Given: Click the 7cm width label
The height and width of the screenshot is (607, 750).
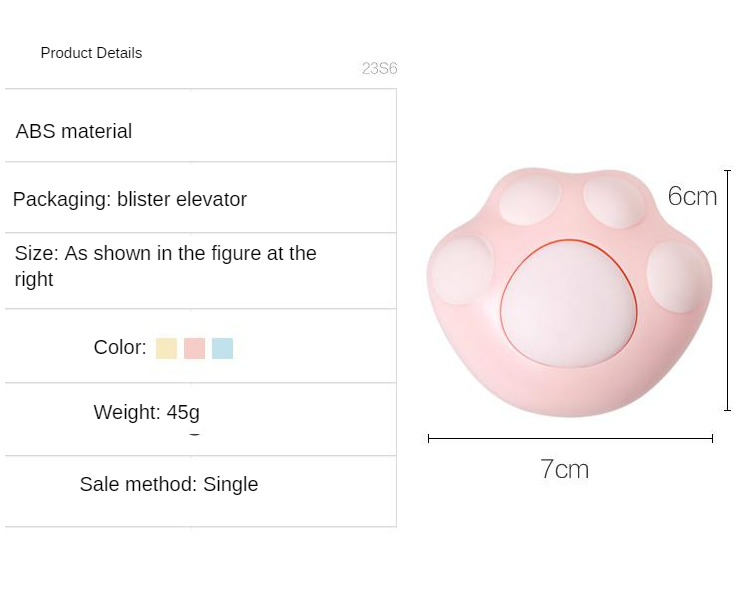Looking at the screenshot, I should click(x=564, y=469).
